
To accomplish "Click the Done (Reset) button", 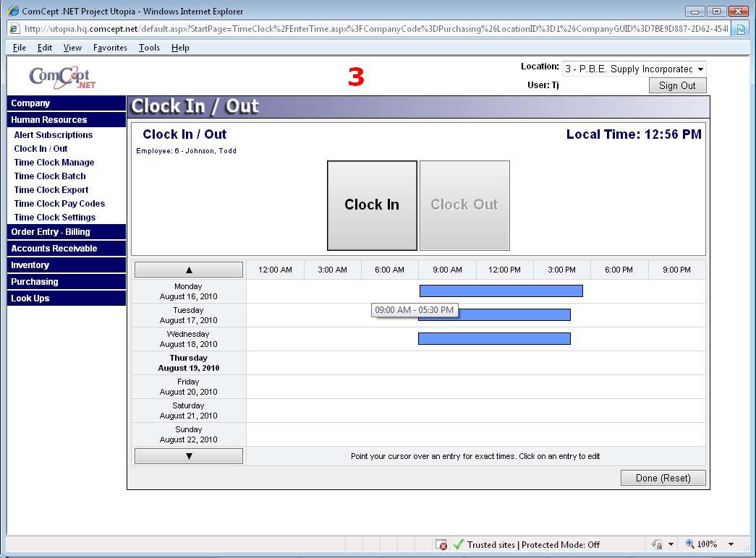I will pyautogui.click(x=663, y=478).
